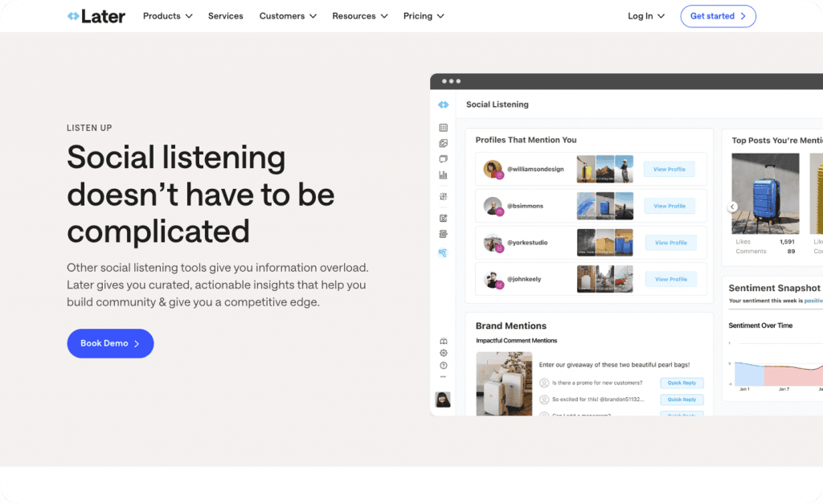Viewport: 823px width, 504px height.
Task: Click the create post icon in the sidebar
Action: coord(444,218)
